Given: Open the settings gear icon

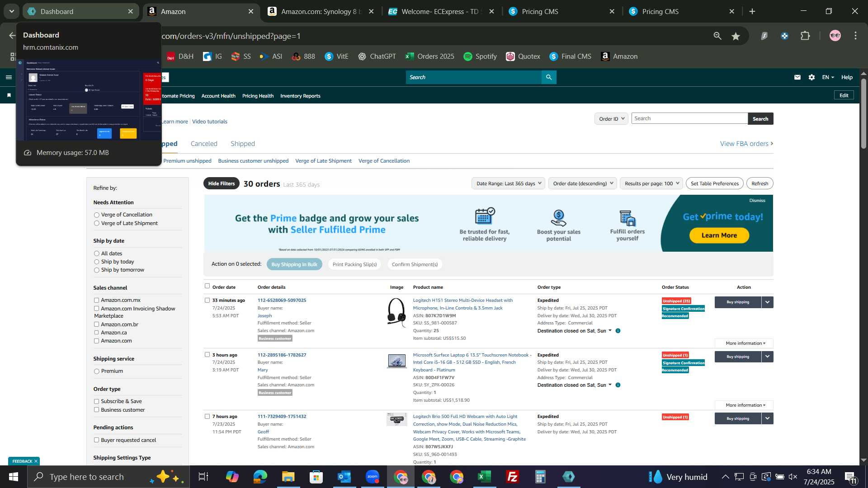Looking at the screenshot, I should pyautogui.click(x=812, y=77).
